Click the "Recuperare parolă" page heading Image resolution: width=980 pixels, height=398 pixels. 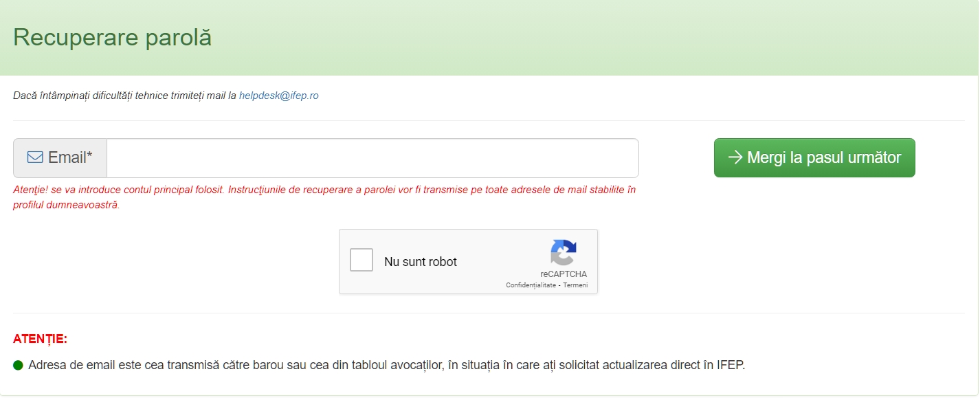[x=112, y=38]
